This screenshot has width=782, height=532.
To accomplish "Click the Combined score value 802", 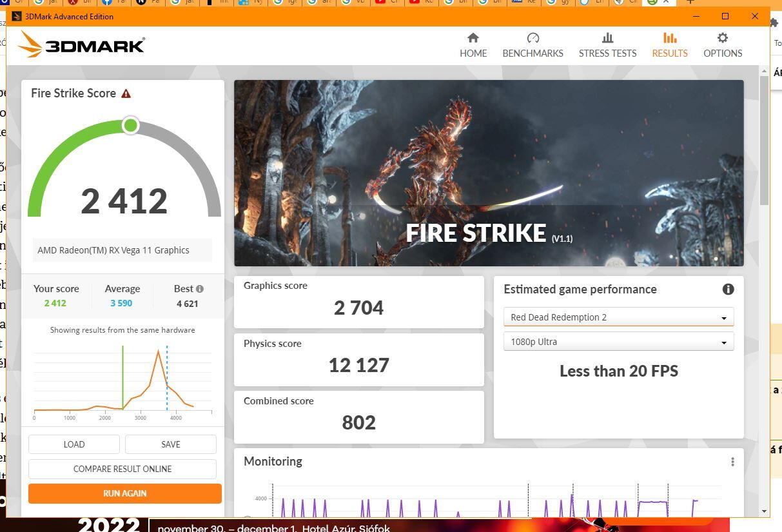I will (358, 423).
